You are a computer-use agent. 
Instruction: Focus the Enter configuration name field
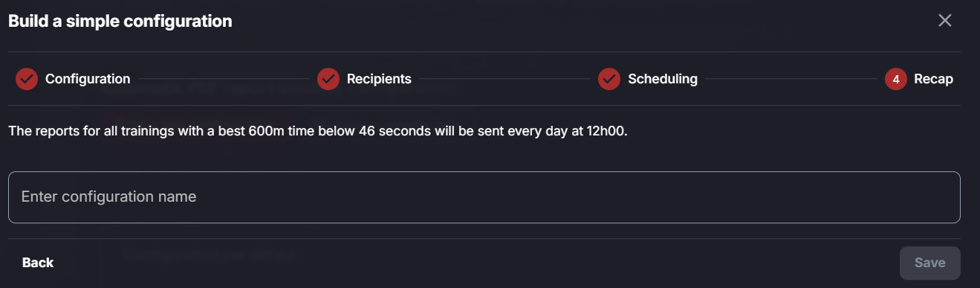[484, 197]
